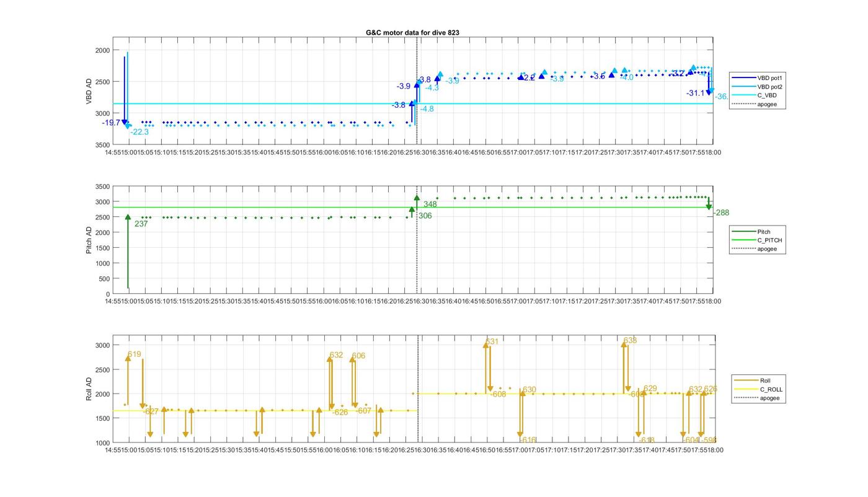Click "apogee" in the Pitch legend box
The image size is (868, 497).
pyautogui.click(x=767, y=248)
